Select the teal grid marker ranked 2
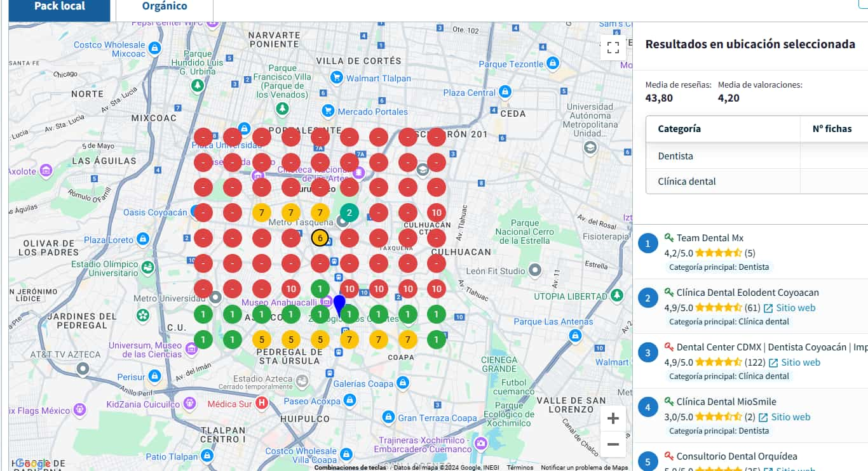This screenshot has width=868, height=471. click(349, 213)
